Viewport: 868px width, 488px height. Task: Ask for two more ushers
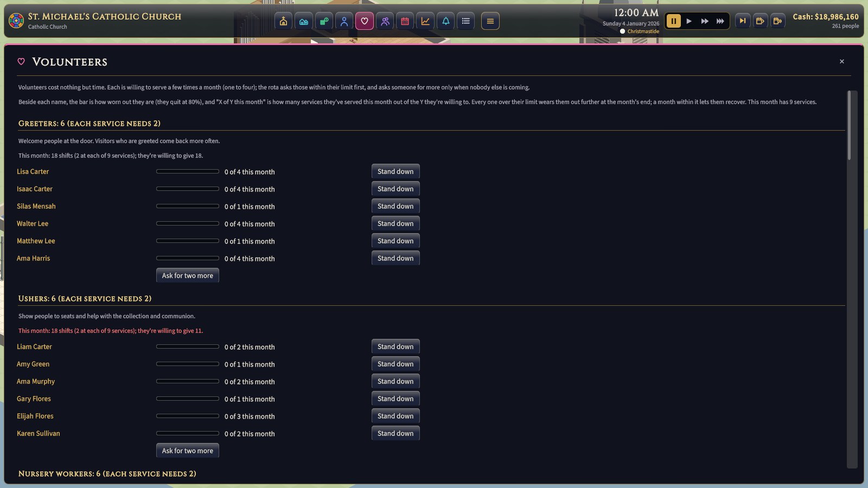(188, 451)
